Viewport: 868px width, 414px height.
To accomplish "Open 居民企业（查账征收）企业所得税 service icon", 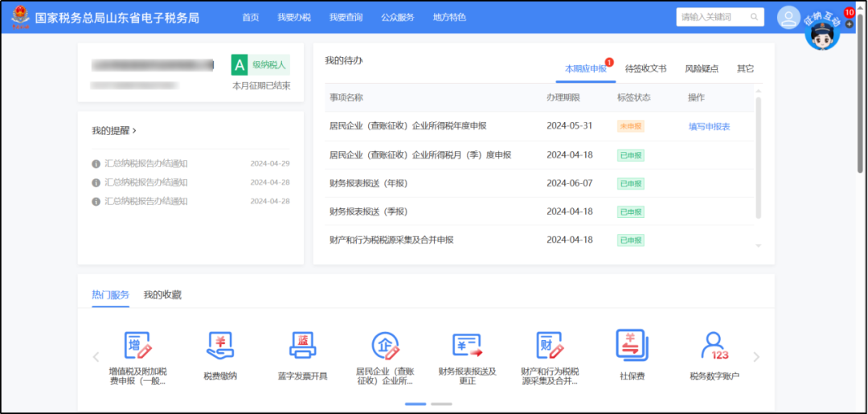I will coord(385,346).
